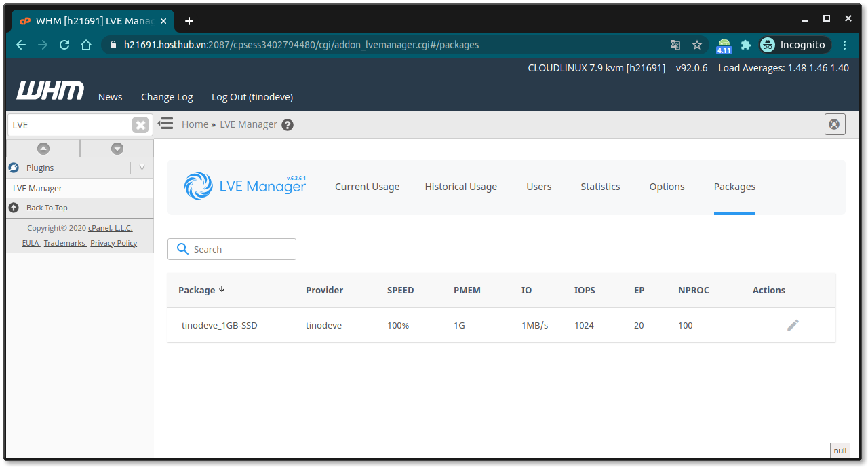Viewport: 868px width, 467px height.
Task: Click the IOPS column header
Action: point(585,290)
